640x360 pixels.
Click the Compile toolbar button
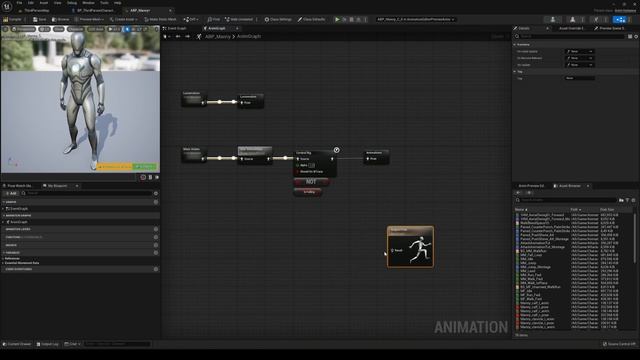pos(12,19)
